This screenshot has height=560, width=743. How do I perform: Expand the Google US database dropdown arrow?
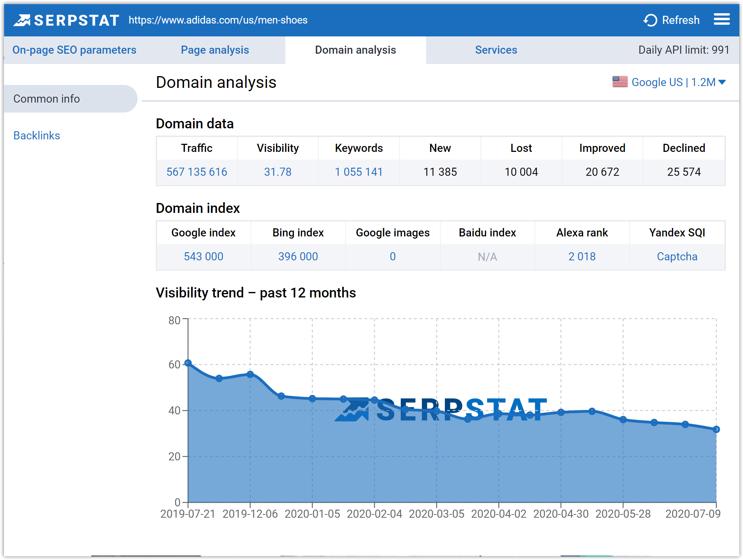click(722, 82)
